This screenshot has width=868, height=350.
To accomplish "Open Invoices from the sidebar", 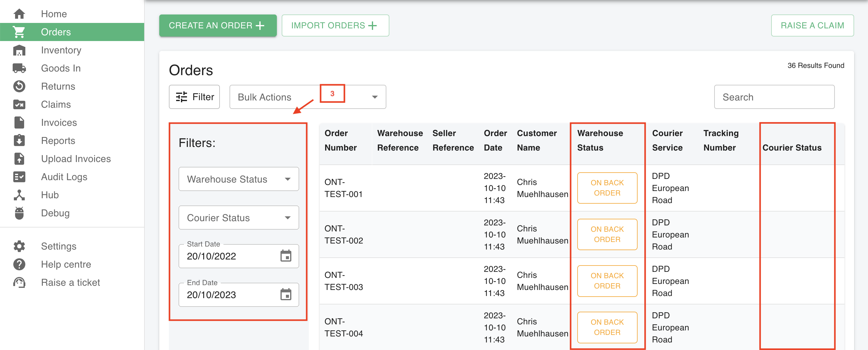I will point(59,122).
